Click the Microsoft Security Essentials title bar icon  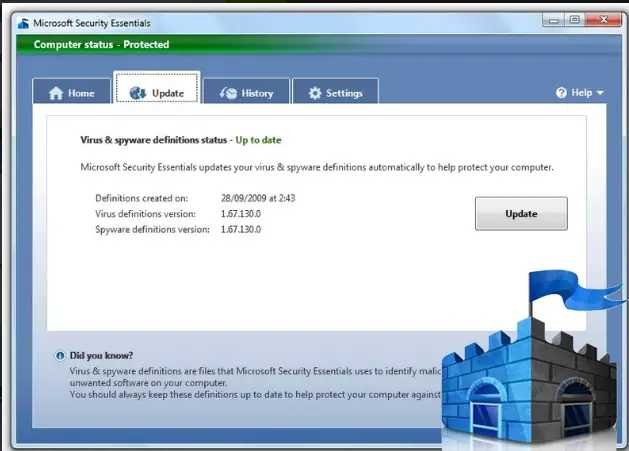pos(23,23)
